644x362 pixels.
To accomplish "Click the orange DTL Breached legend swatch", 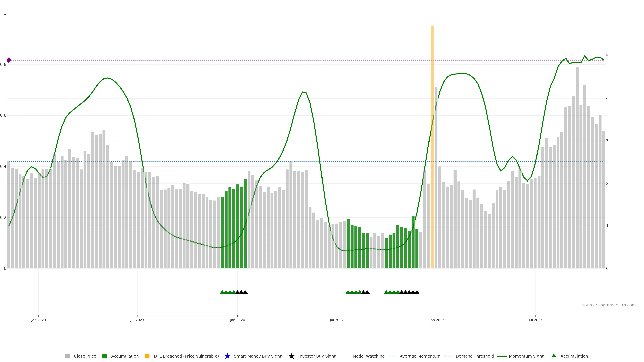I will point(147,356).
